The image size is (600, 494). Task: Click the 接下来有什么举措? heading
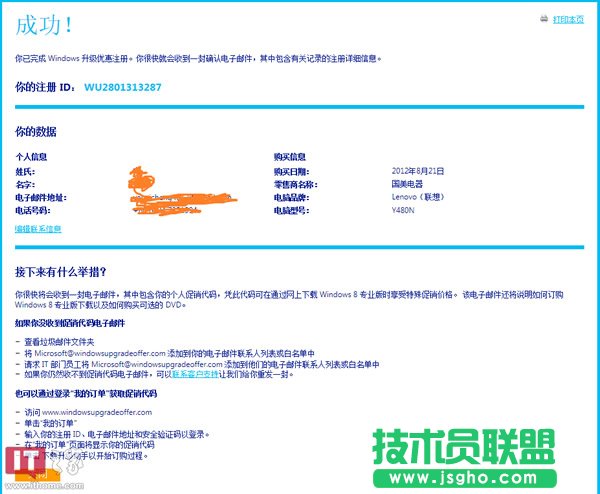pyautogui.click(x=60, y=272)
